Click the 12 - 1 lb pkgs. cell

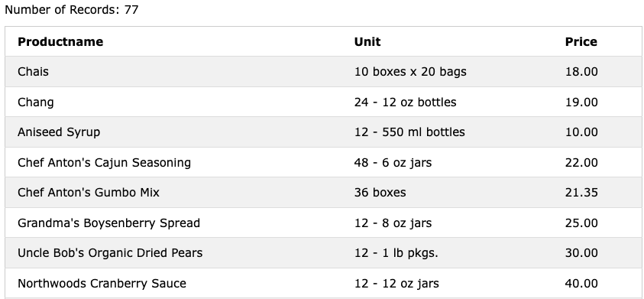396,253
